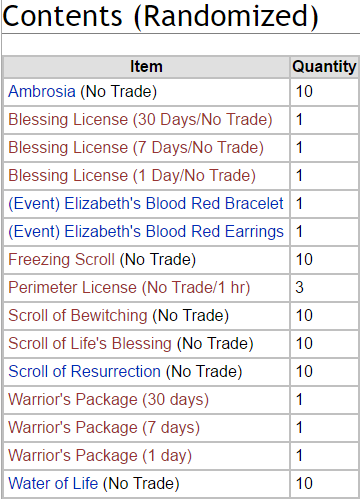The height and width of the screenshot is (499, 360).
Task: Go to Scroll of Resurrection page
Action: pyautogui.click(x=84, y=372)
